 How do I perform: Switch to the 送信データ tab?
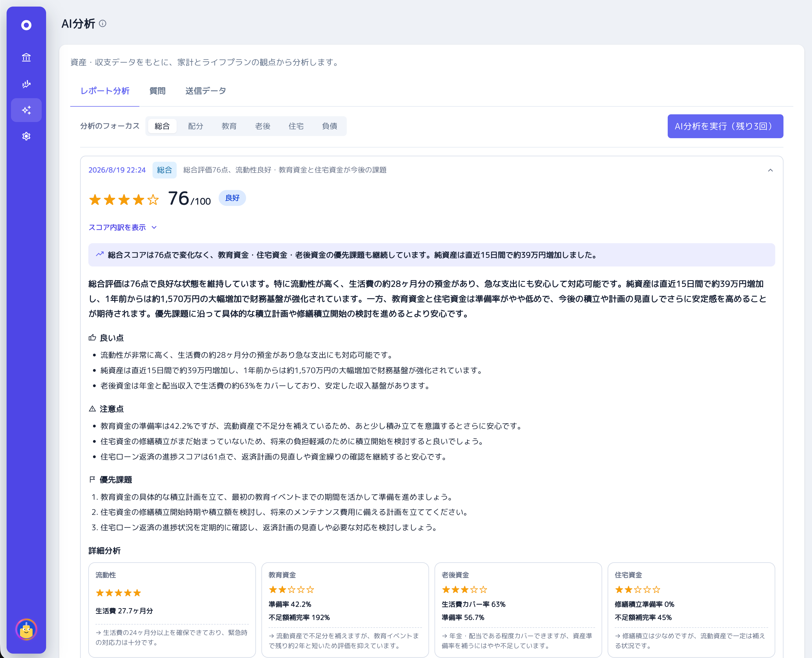click(205, 91)
